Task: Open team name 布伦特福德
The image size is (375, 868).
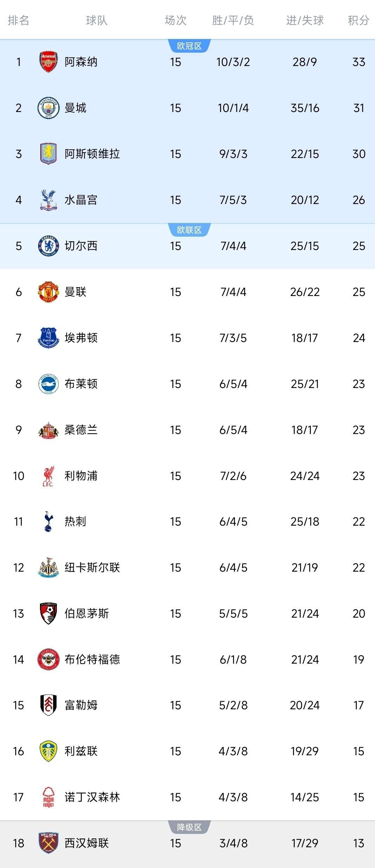Action: coord(92,659)
